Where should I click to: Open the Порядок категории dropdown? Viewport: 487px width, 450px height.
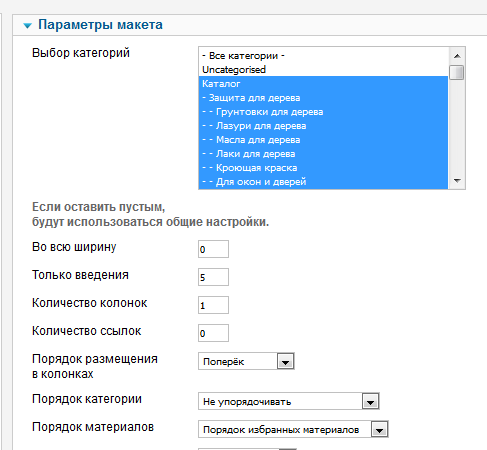pos(289,401)
